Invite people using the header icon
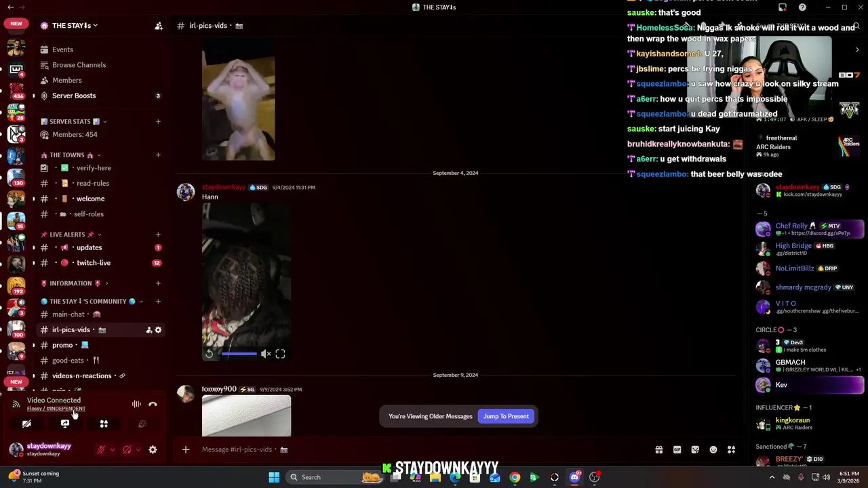Image resolution: width=868 pixels, height=488 pixels. click(159, 26)
